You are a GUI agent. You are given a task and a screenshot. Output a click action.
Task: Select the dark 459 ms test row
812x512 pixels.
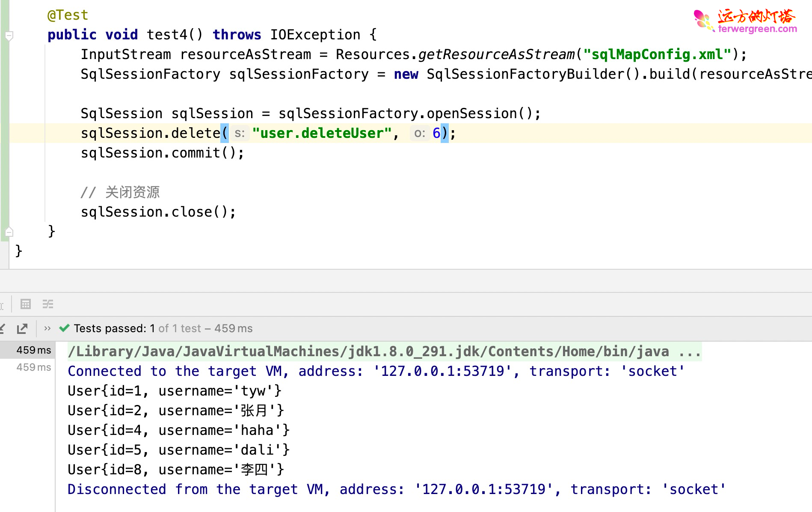(x=27, y=350)
